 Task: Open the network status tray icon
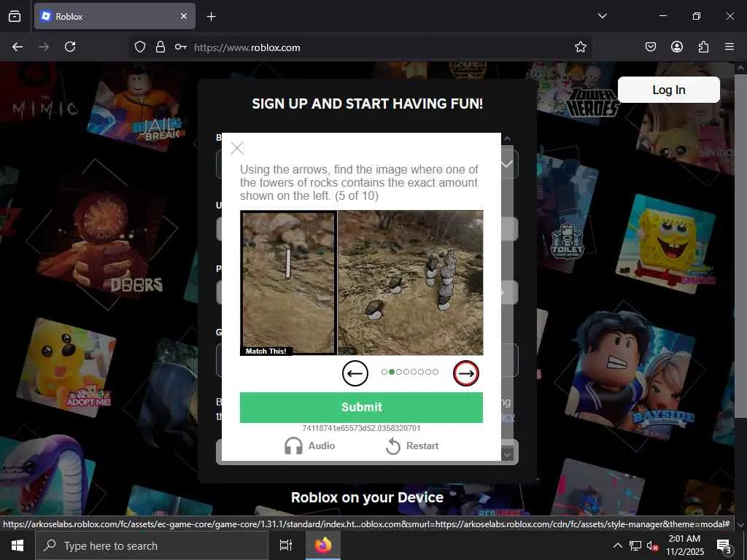pos(635,545)
